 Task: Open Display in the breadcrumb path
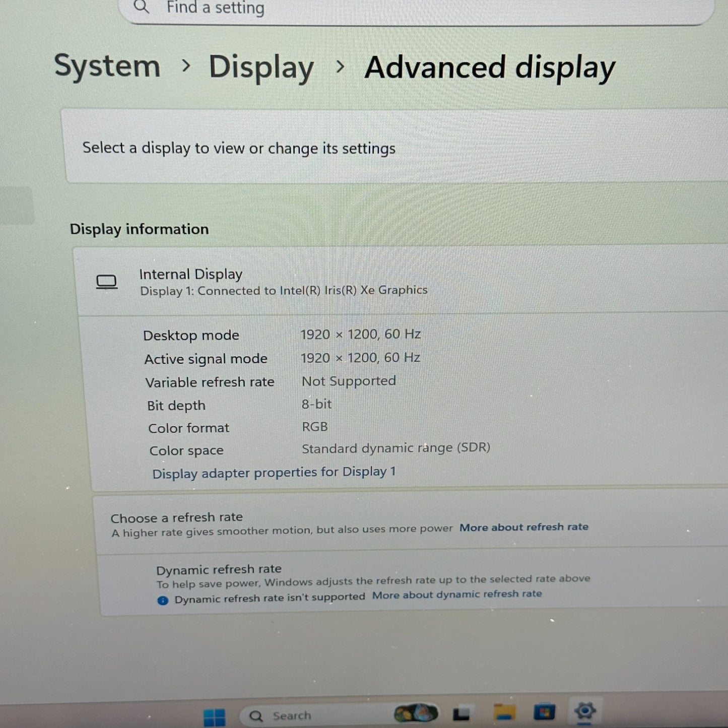pyautogui.click(x=261, y=68)
